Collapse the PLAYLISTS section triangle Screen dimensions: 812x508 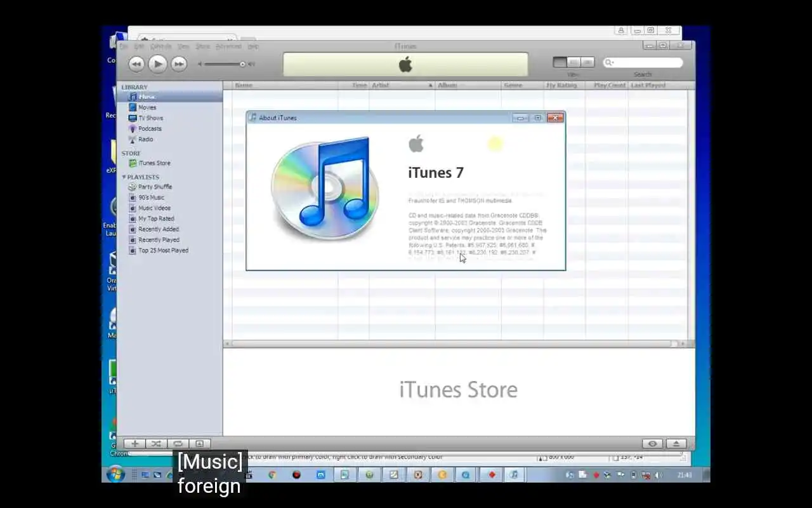click(x=124, y=177)
